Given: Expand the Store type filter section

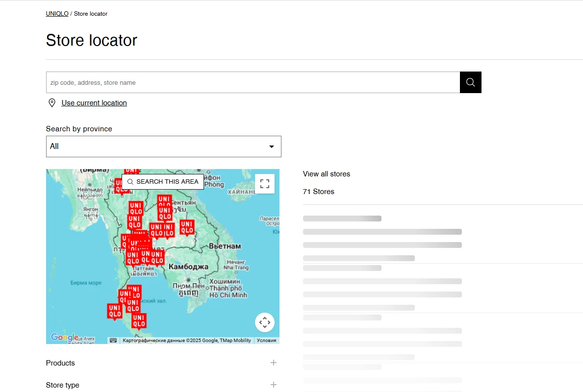Looking at the screenshot, I should click(x=62, y=385).
